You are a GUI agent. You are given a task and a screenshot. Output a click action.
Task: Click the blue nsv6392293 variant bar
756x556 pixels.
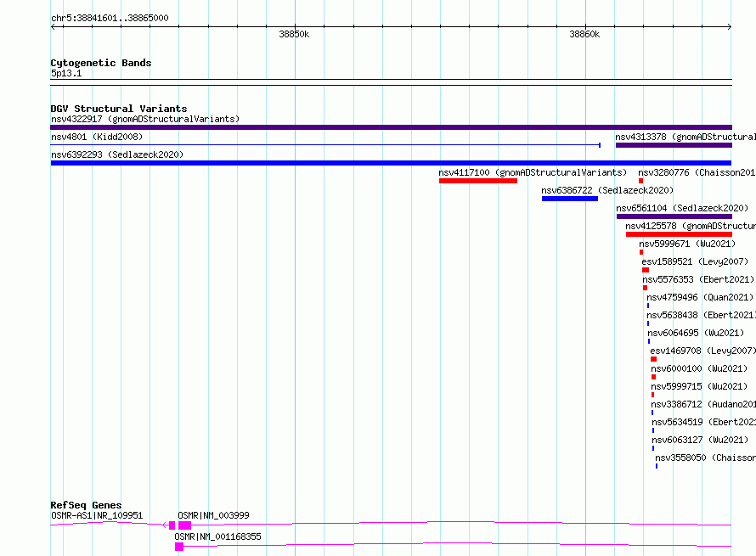(391, 163)
